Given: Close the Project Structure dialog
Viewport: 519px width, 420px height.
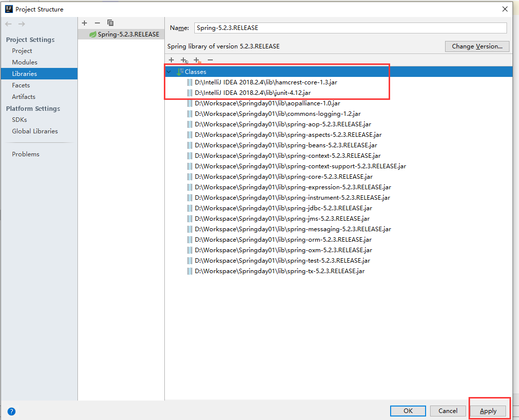Looking at the screenshot, I should coord(505,9).
